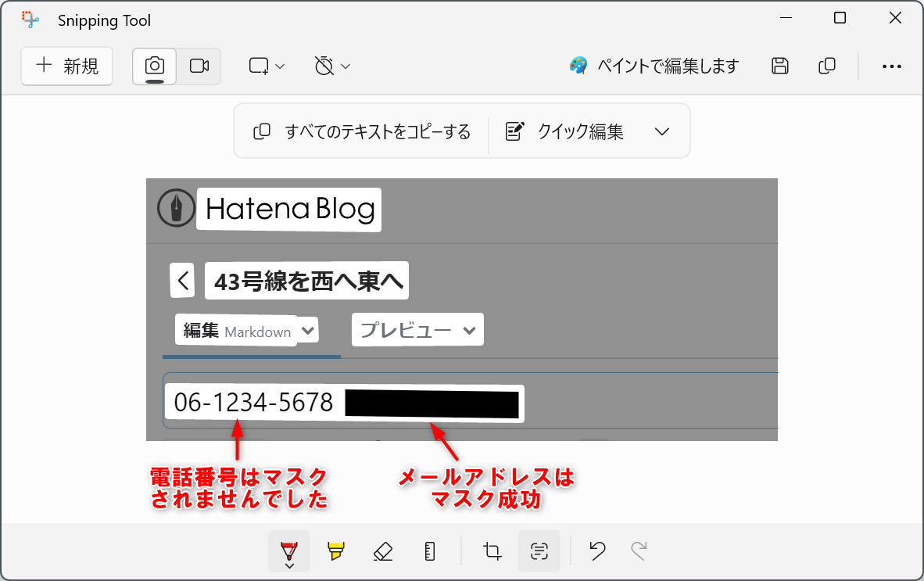The height and width of the screenshot is (581, 924).
Task: Open the delay timer dropdown
Action: (332, 66)
